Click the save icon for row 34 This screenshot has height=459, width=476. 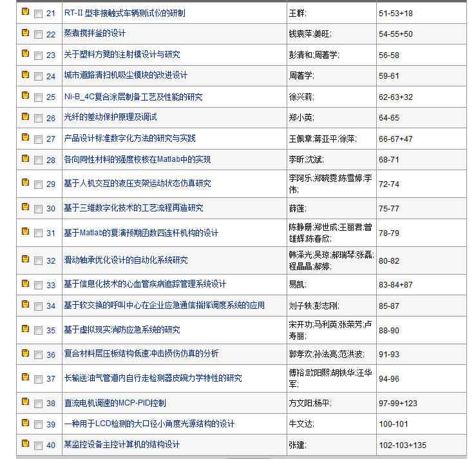[26, 304]
